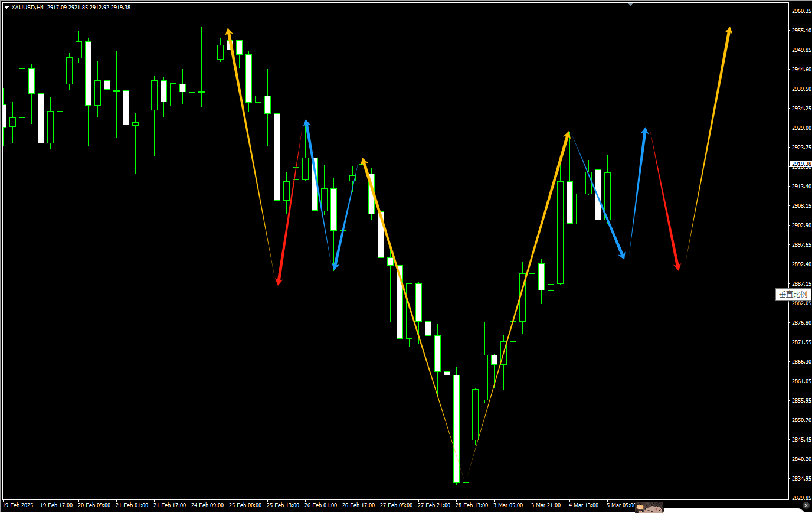
Task: Click the cartoon avatar at bottom edge
Action: click(x=649, y=508)
